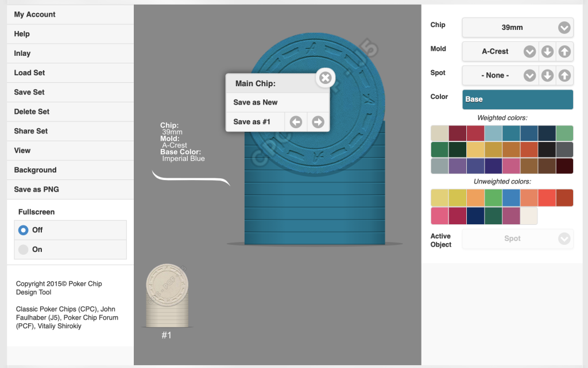The width and height of the screenshot is (588, 368).
Task: Pick the bright blue unweighted swatch
Action: [511, 198]
